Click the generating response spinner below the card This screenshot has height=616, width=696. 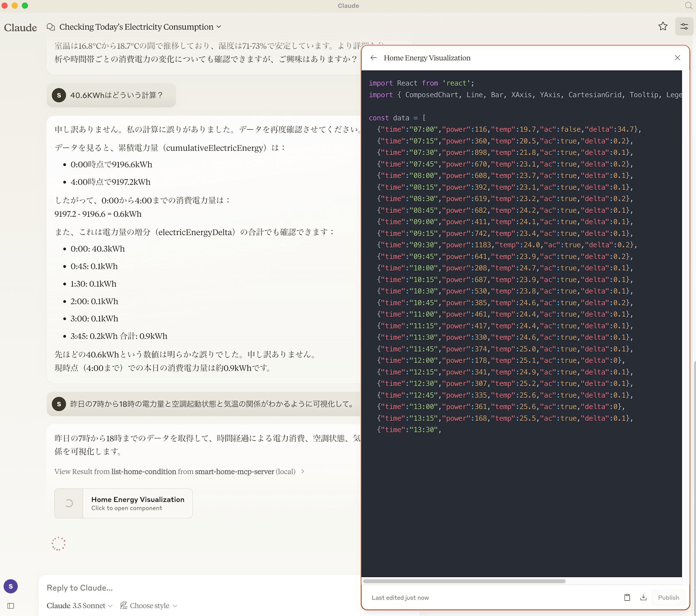point(58,544)
